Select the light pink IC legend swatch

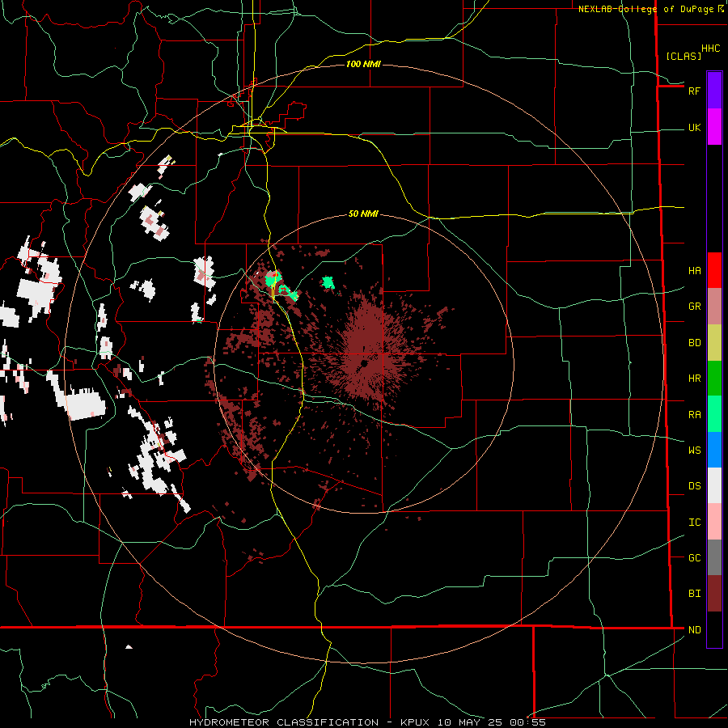point(714,522)
